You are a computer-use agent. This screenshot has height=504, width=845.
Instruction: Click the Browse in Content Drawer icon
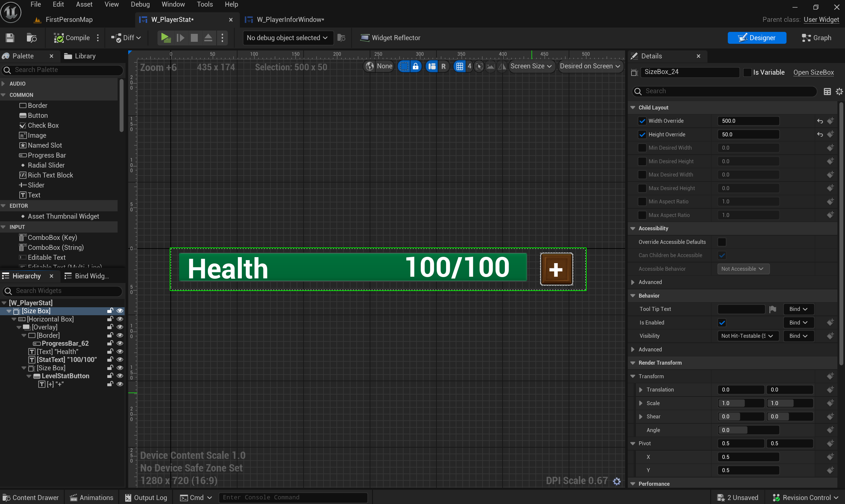click(31, 38)
